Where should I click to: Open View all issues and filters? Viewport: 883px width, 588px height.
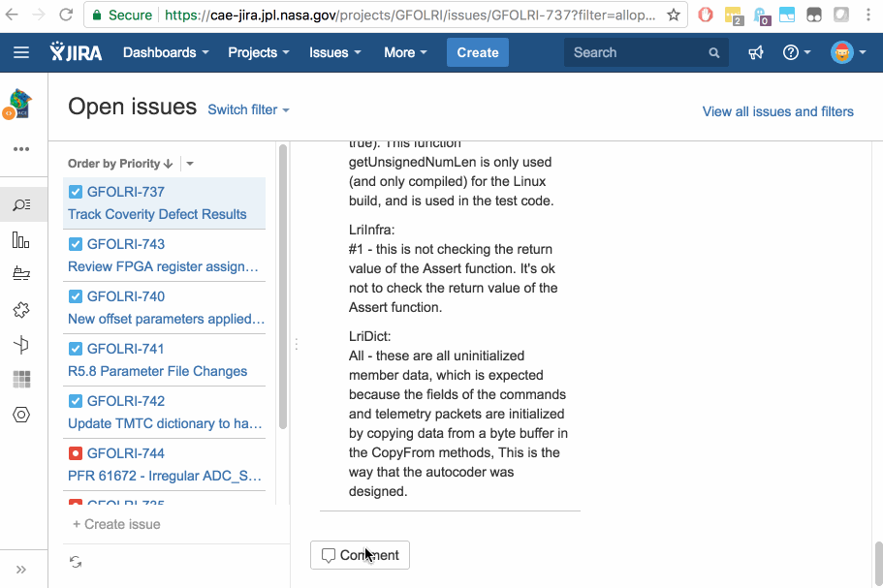(777, 111)
